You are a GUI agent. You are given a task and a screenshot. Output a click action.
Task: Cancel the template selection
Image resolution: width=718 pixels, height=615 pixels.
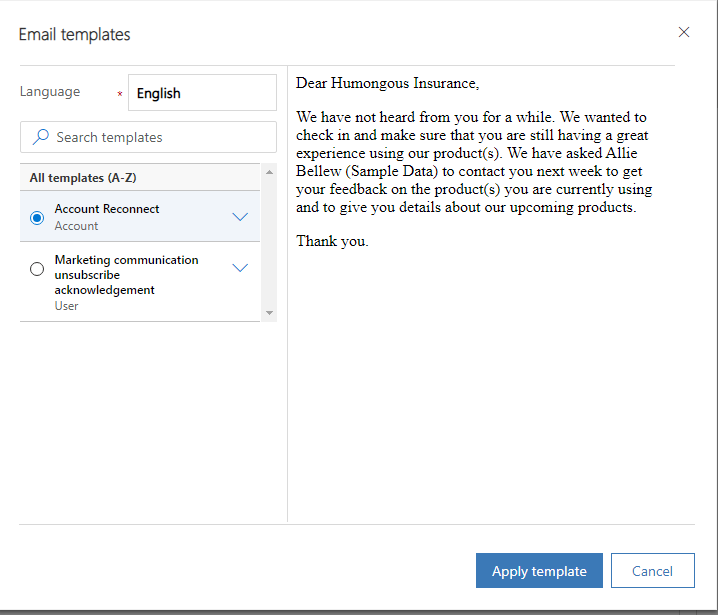coord(652,571)
